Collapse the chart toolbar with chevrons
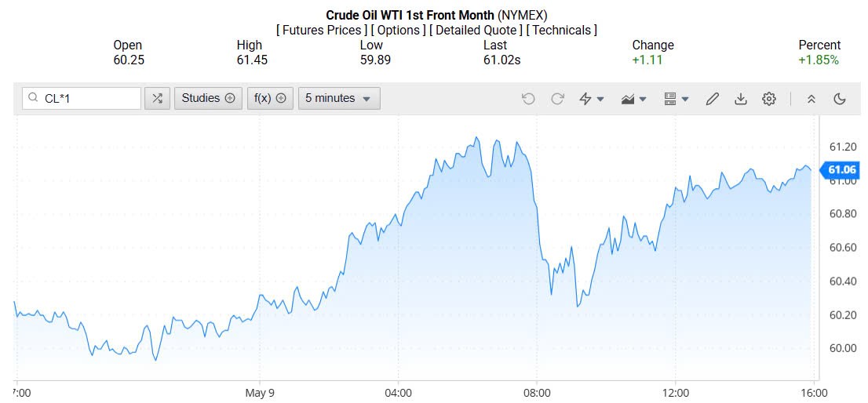 tap(811, 99)
